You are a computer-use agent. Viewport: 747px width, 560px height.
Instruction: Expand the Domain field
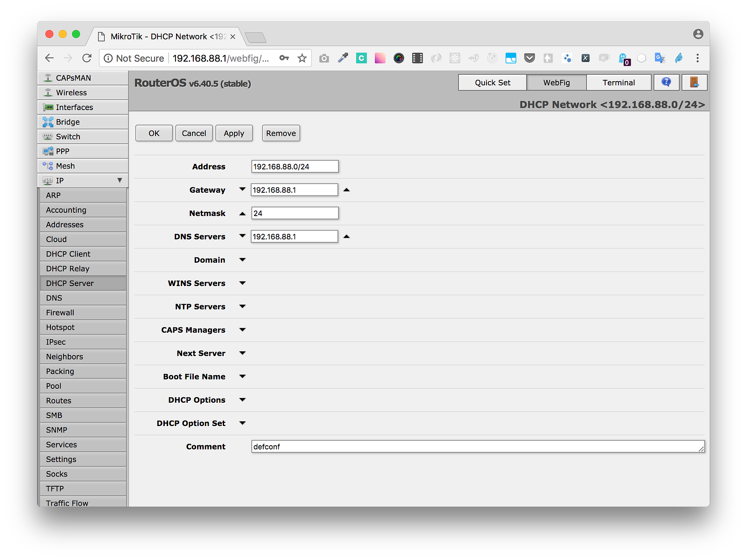(242, 259)
